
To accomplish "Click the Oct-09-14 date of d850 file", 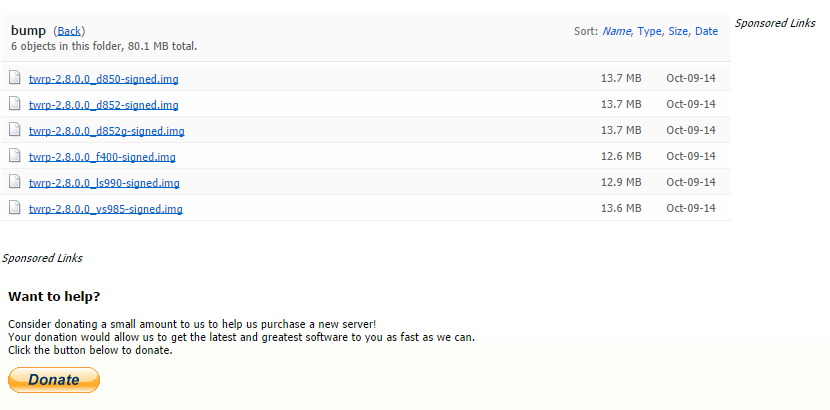I will 691,78.
